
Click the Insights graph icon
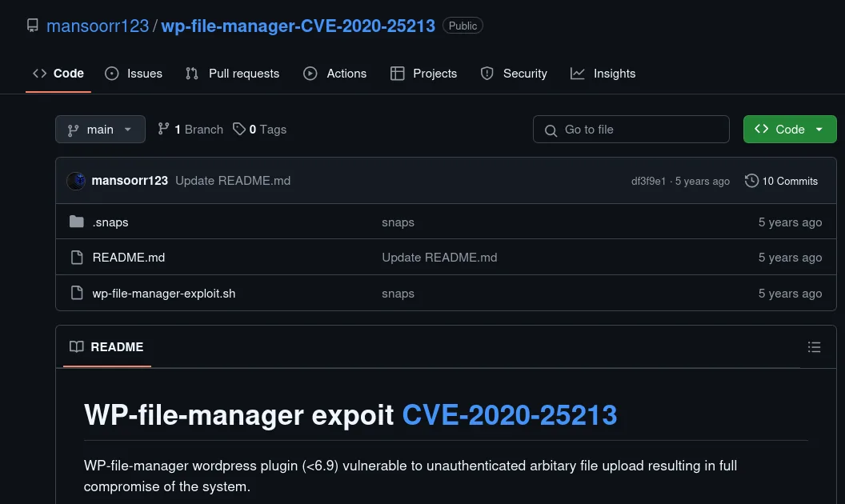click(577, 74)
